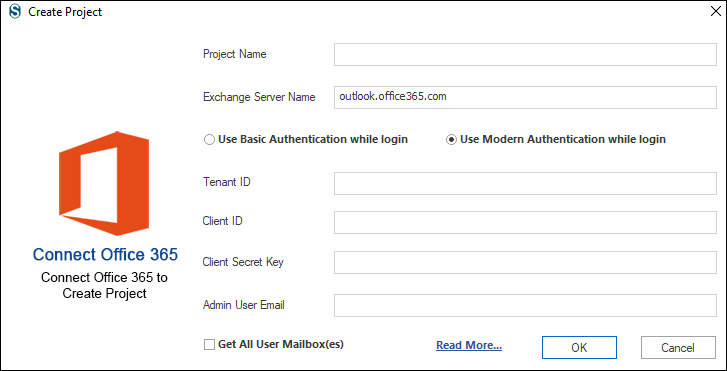Click the app icon in the title bar
Viewport: 727px width, 371px height.
(15, 12)
